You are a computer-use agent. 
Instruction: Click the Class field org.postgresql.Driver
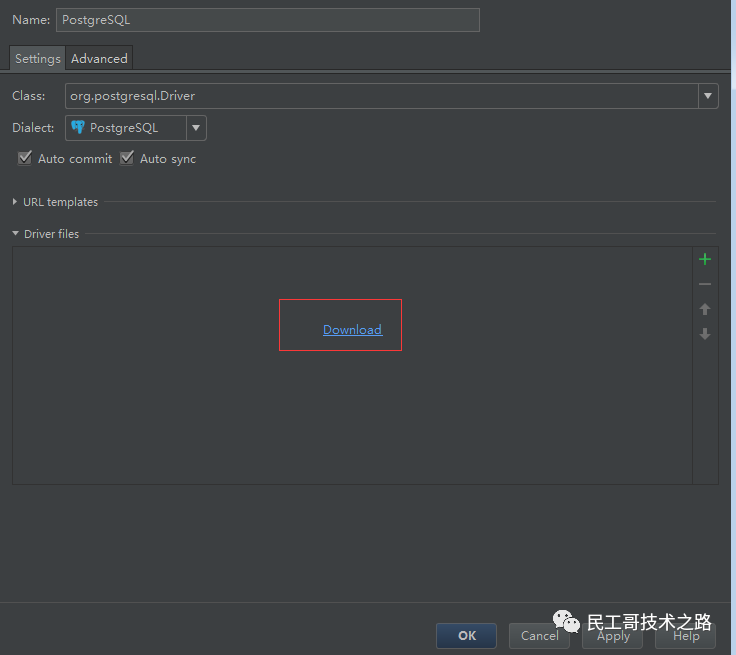[x=382, y=96]
